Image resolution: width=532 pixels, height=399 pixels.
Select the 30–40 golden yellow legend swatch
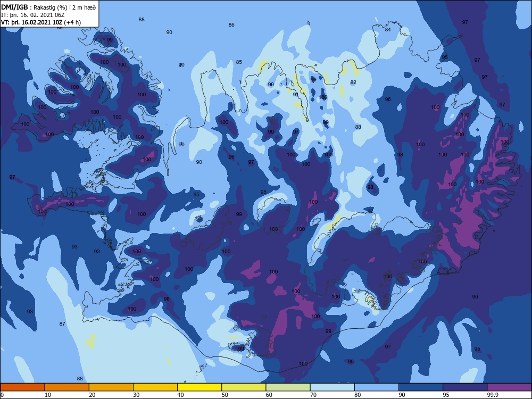click(x=155, y=387)
